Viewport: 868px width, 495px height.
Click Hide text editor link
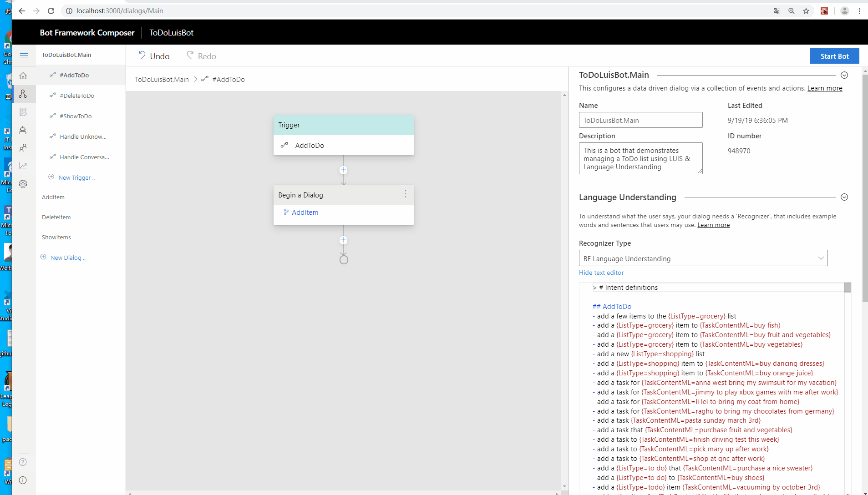[x=601, y=273]
